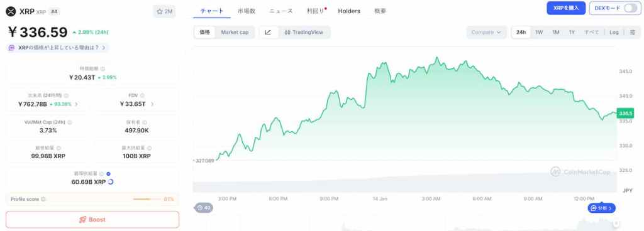Click the 336.5 current price tag on chart

click(625, 113)
